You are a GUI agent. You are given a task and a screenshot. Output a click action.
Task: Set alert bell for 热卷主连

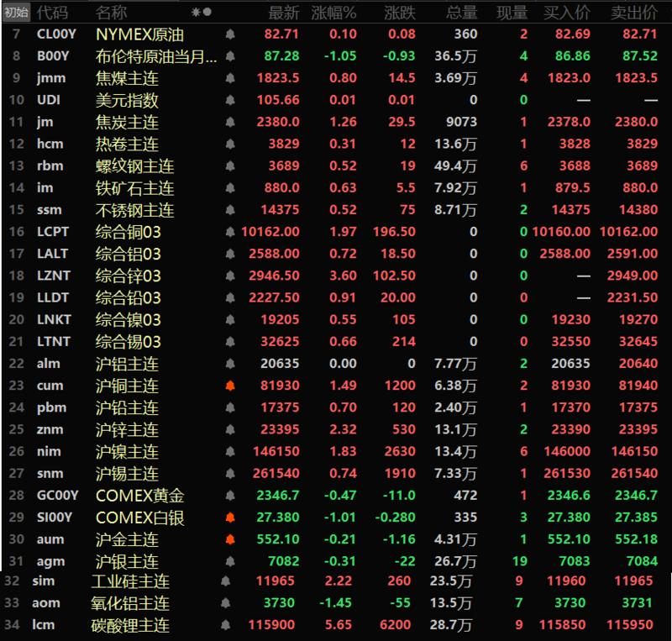230,144
